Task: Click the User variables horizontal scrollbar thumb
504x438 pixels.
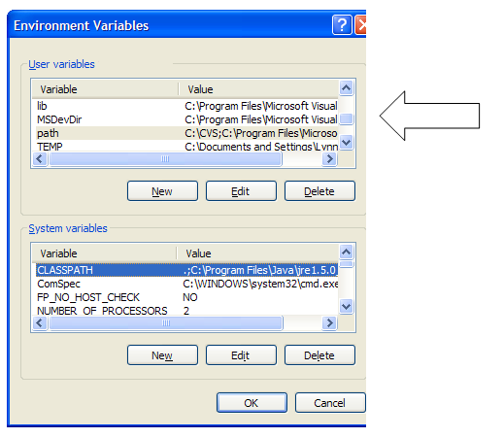Action: [x=165, y=159]
